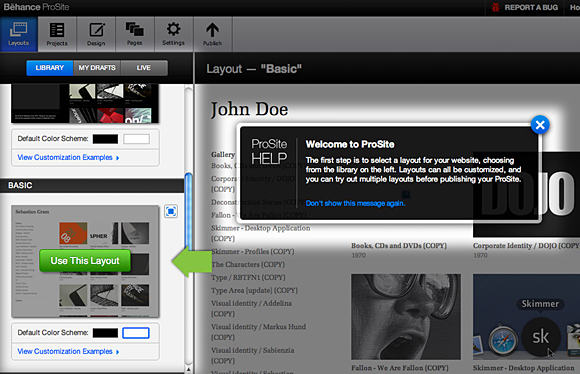
Task: Open 'Visual Identity / Markus Hund (COPY)' link
Action: coord(258,332)
